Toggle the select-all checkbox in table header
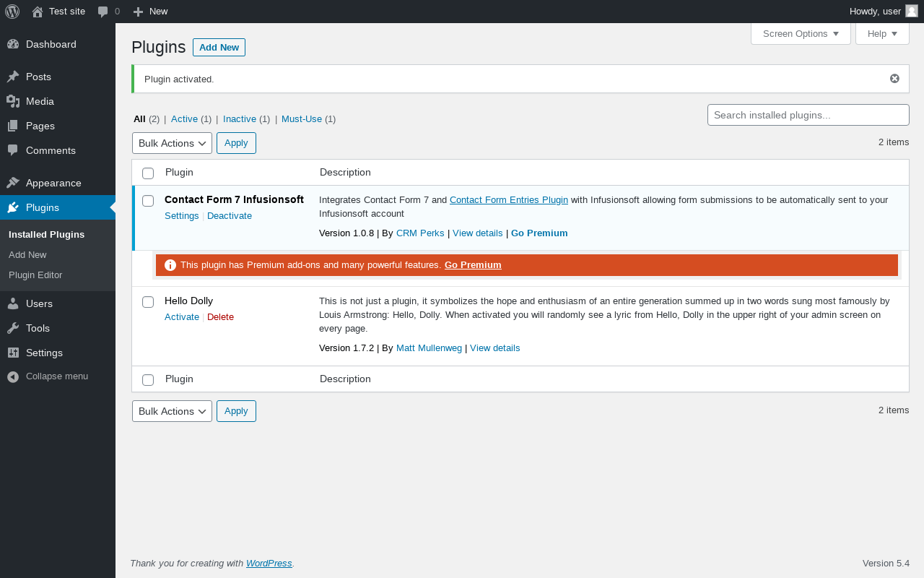924x578 pixels. pyautogui.click(x=148, y=173)
